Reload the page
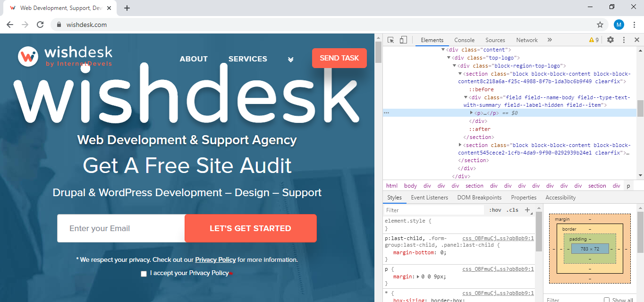The width and height of the screenshot is (644, 302). coord(40,25)
